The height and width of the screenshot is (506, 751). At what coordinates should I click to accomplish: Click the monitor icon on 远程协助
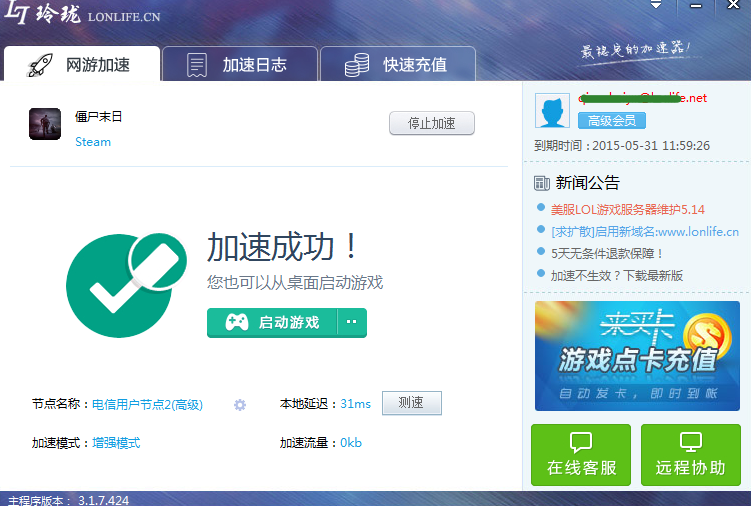pyautogui.click(x=691, y=442)
